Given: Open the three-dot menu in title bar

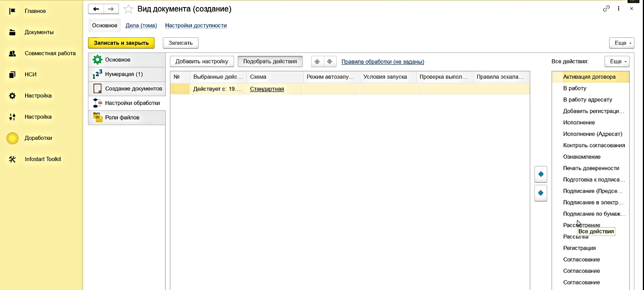Looking at the screenshot, I should point(618,9).
